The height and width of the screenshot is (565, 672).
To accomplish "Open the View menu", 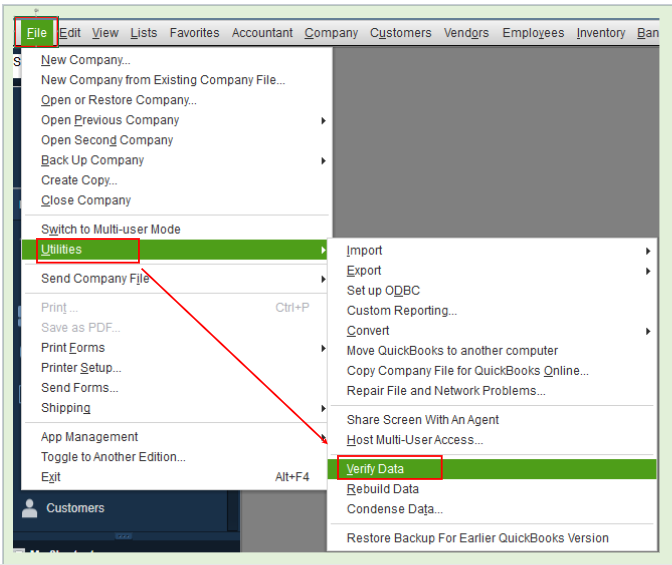I will click(x=105, y=33).
